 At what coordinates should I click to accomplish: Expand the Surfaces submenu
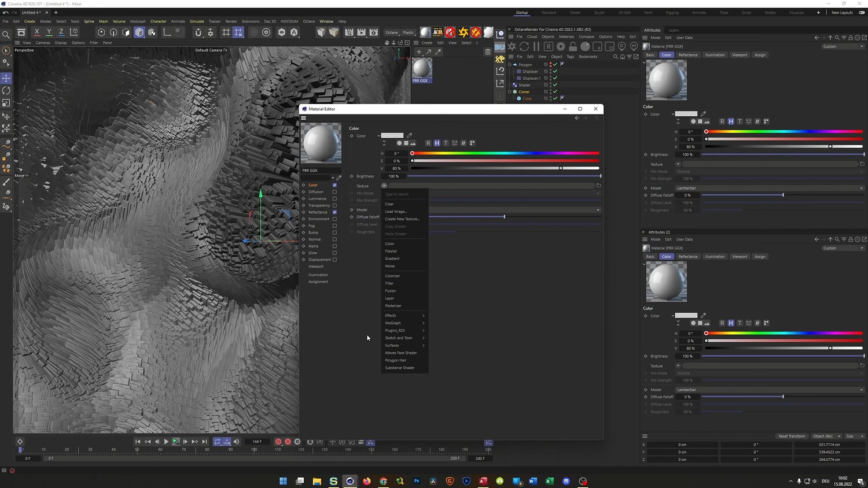coord(404,345)
